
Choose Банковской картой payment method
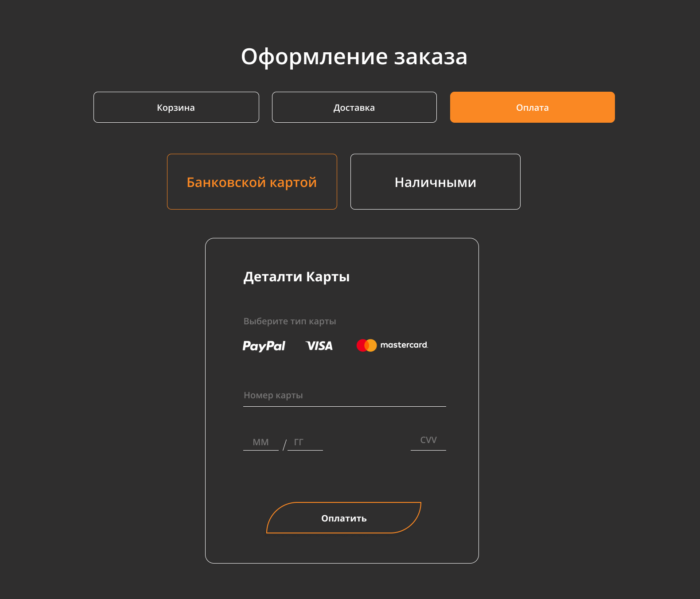pyautogui.click(x=252, y=182)
